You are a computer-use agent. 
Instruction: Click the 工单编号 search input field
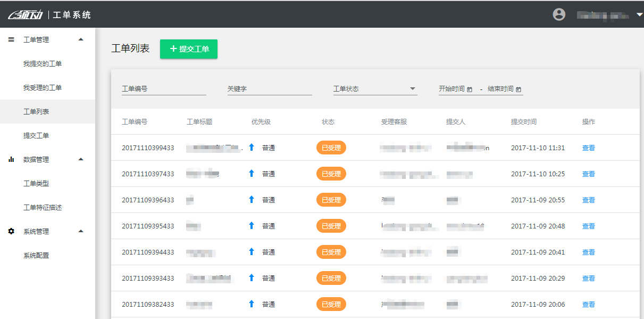click(x=164, y=89)
